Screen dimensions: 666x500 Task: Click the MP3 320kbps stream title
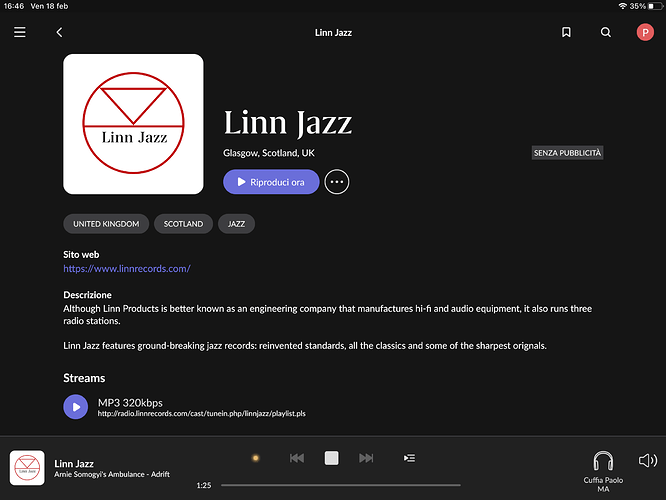(x=130, y=402)
